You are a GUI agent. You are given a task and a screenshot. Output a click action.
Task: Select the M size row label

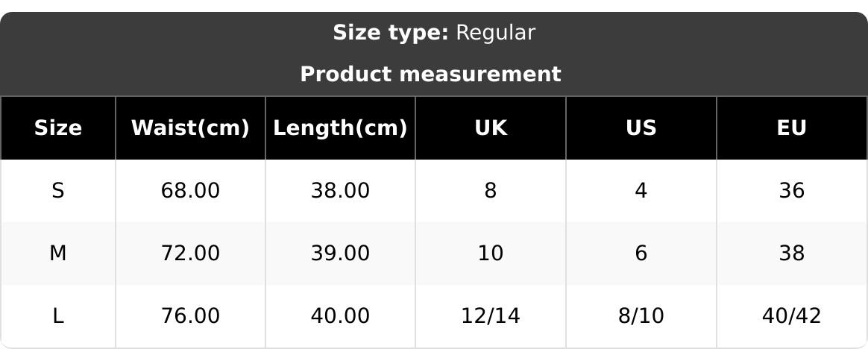click(58, 254)
